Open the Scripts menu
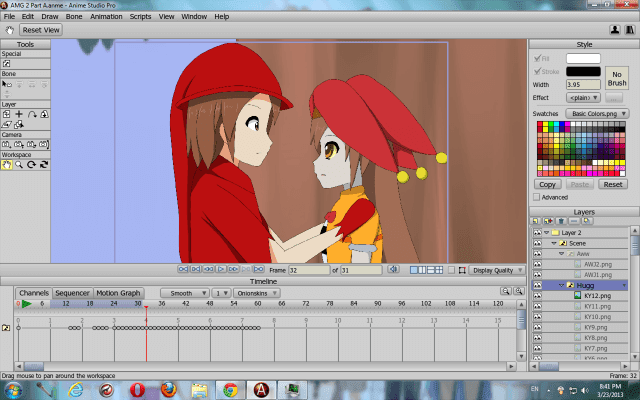640x400 pixels. point(140,17)
